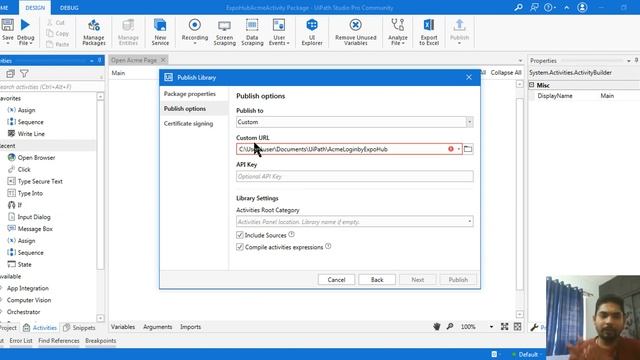Viewport: 640px width, 360px height.
Task: Open the Breakpoints panel
Action: click(101, 340)
